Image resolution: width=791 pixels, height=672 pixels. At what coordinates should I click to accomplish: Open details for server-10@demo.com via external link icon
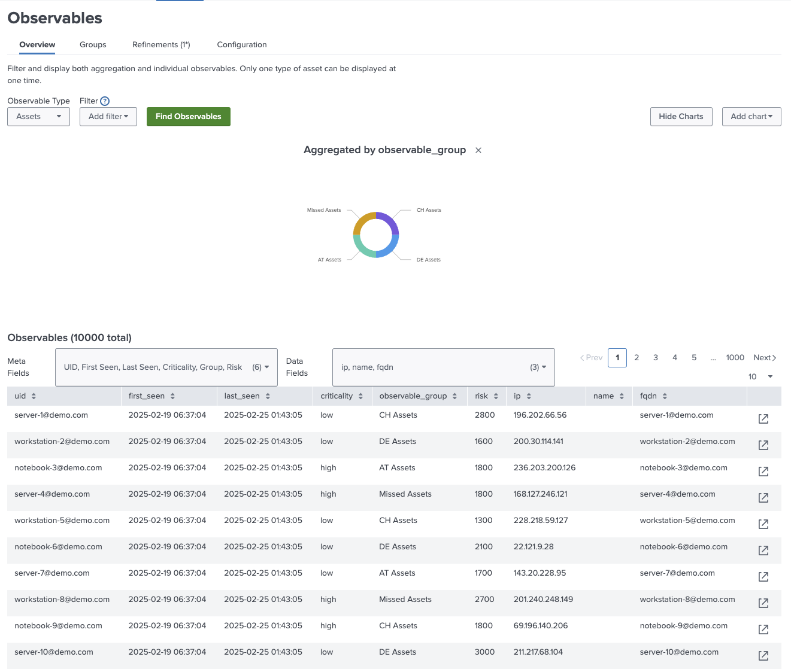click(x=763, y=655)
